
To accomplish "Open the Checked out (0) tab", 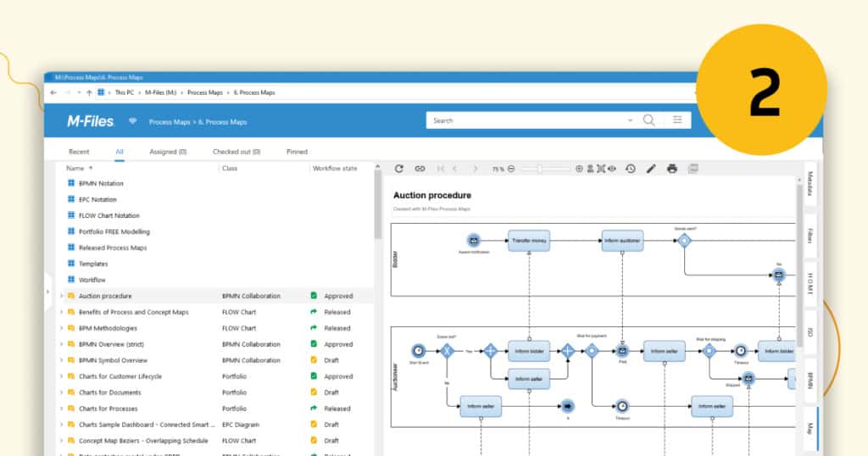I will coord(236,152).
